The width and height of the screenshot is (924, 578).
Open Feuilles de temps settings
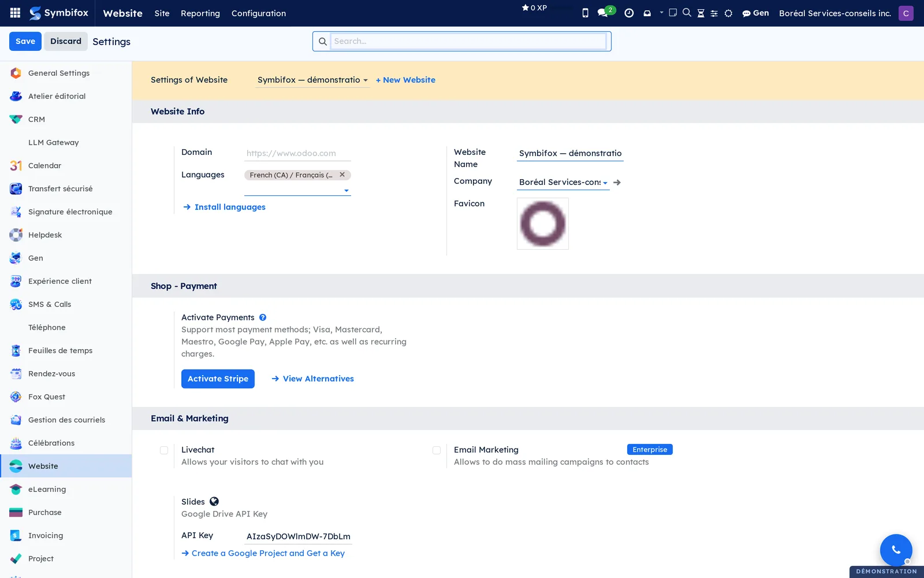click(x=66, y=350)
